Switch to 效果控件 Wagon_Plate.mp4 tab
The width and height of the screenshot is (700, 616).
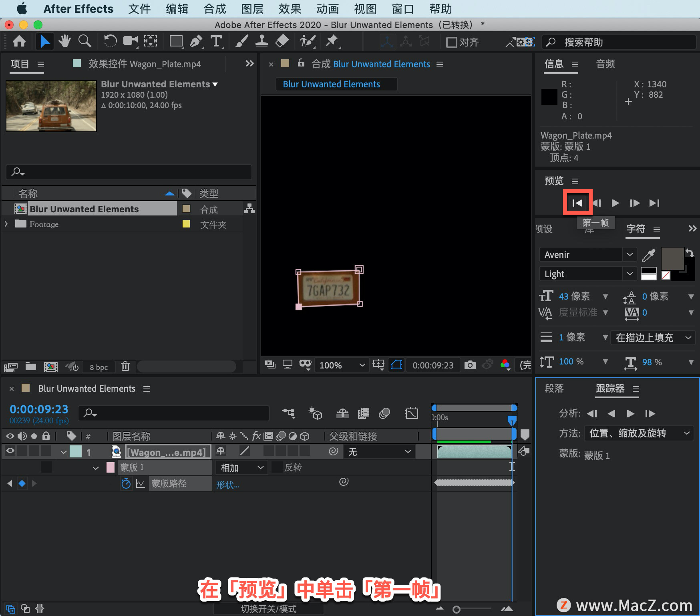tap(145, 64)
